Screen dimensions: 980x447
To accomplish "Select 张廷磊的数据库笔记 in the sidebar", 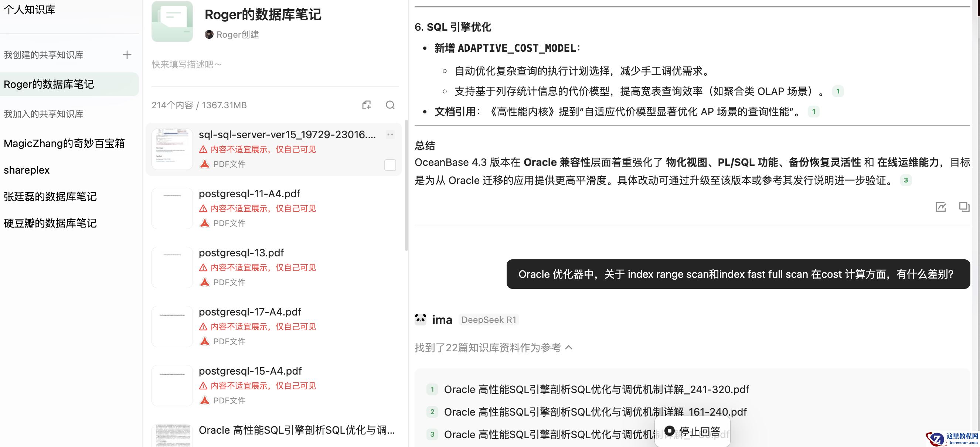I will tap(50, 197).
